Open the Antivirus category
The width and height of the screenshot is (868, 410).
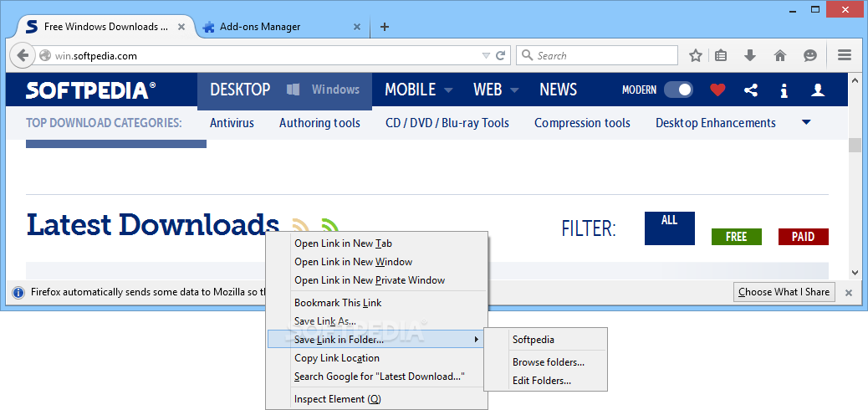232,123
